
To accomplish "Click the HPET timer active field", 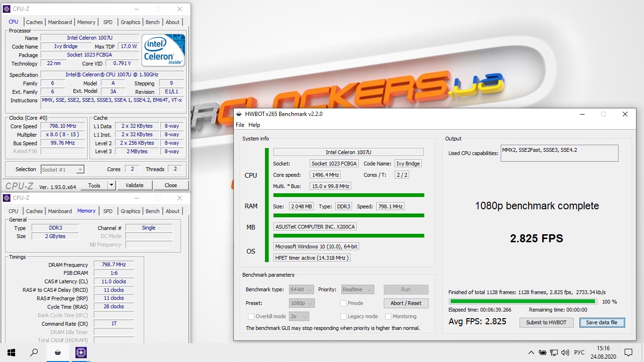I will pos(312,258).
